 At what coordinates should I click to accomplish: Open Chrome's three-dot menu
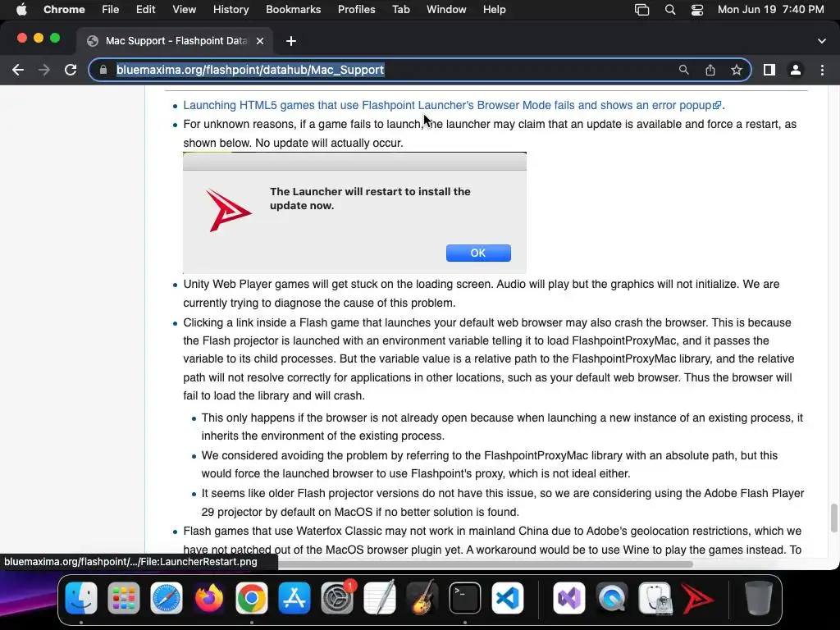coord(822,71)
